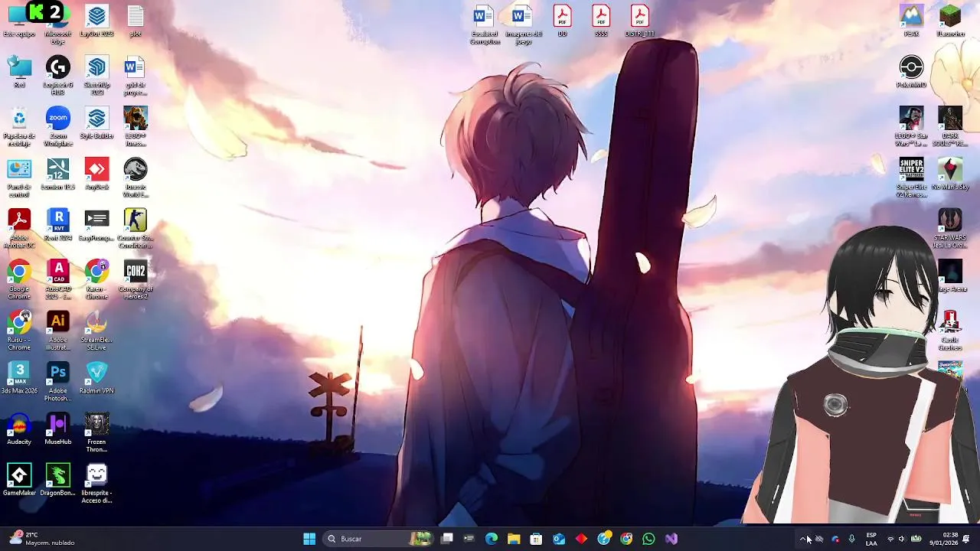
Task: Open the Windows Start menu
Action: click(309, 539)
